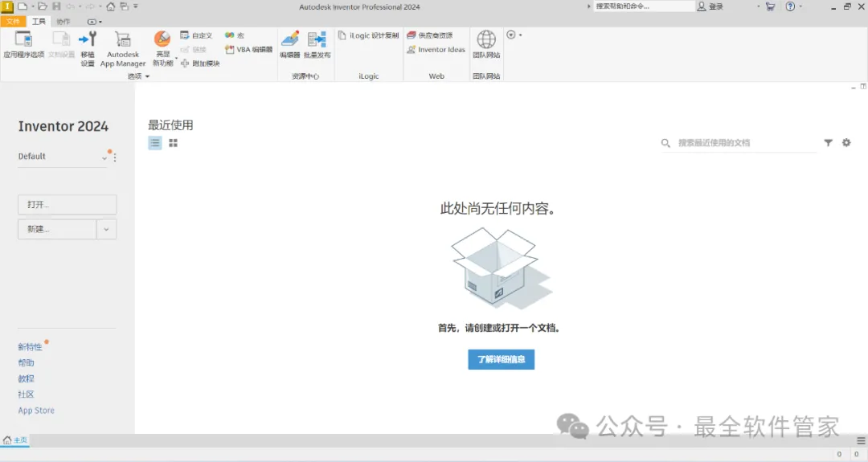Start iLogic Design Copy (iLogic 设计复制)
Viewport: 868px width, 462px height.
pos(368,35)
